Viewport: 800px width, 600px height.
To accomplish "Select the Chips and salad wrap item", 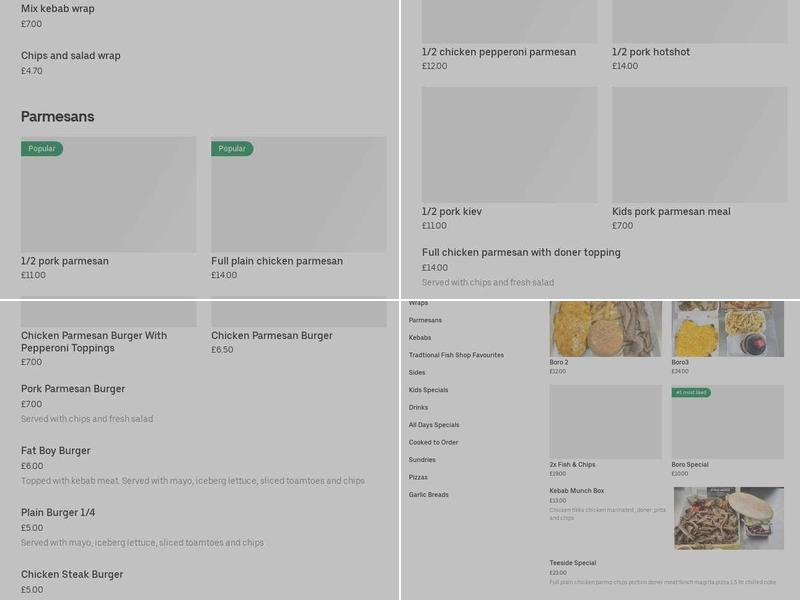I will pyautogui.click(x=71, y=56).
